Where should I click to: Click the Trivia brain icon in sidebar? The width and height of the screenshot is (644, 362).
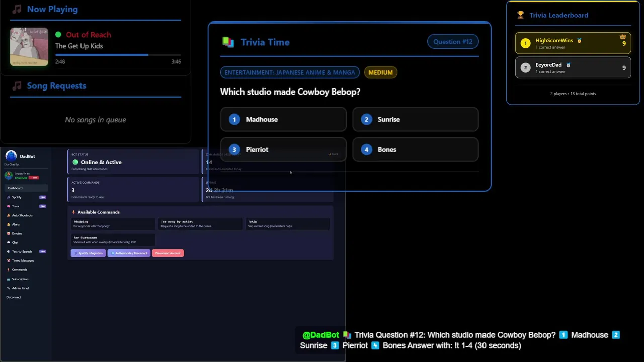8,206
